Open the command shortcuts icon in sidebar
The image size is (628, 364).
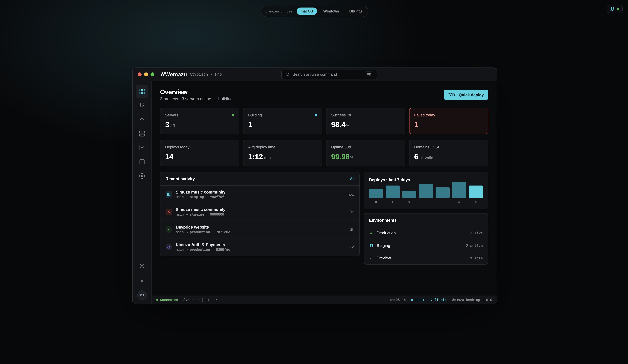[142, 281]
